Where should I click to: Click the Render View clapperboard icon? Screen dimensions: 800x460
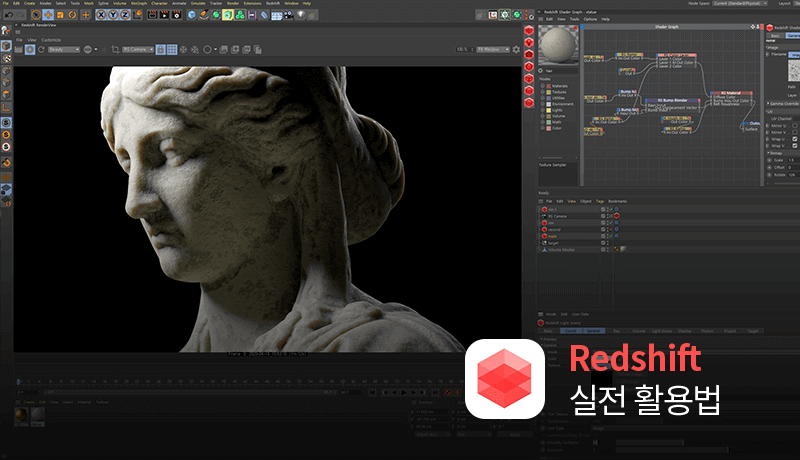(x=152, y=15)
